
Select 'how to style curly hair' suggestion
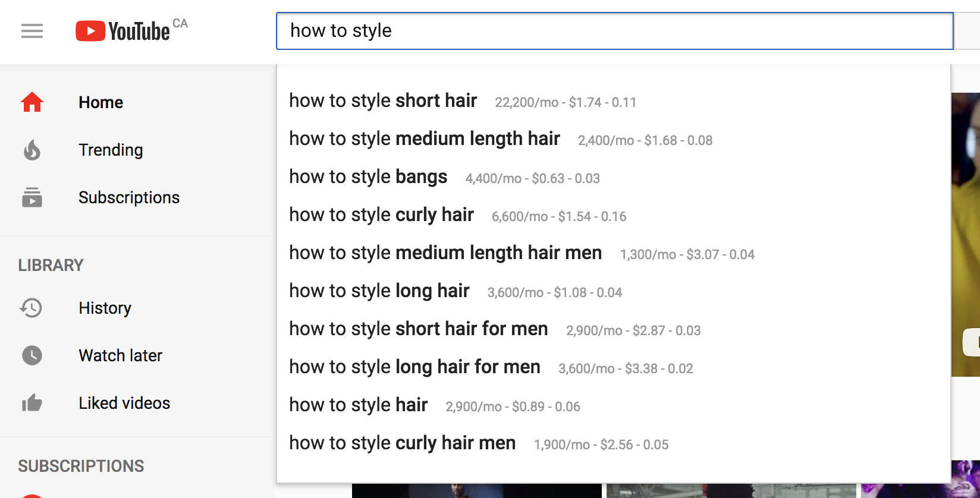[x=381, y=215]
